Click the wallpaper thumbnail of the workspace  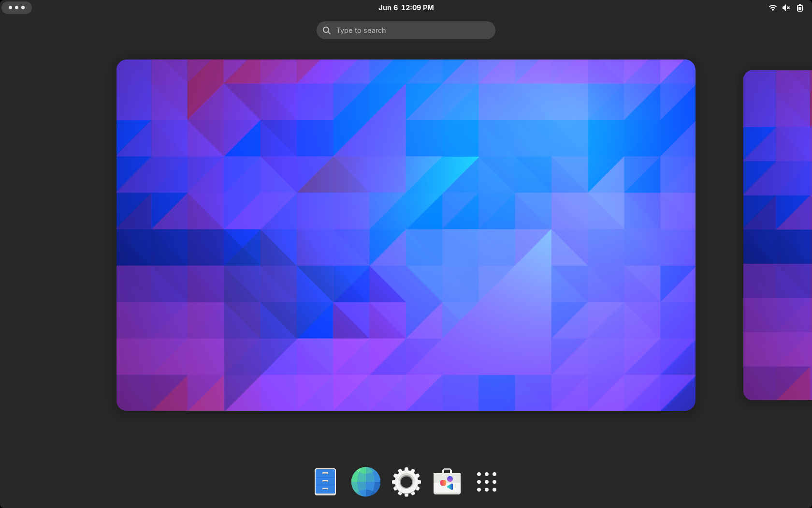(406, 235)
